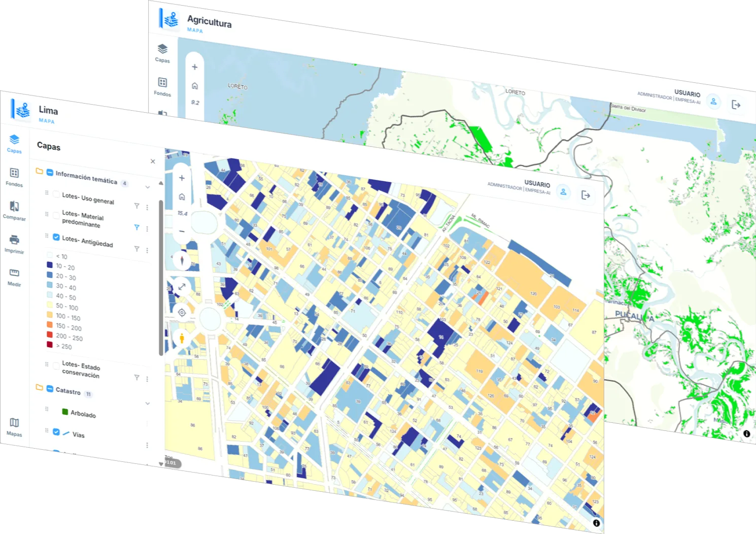Toggle the Información temática group checkbox
Image resolution: width=756 pixels, height=534 pixels.
pos(50,173)
